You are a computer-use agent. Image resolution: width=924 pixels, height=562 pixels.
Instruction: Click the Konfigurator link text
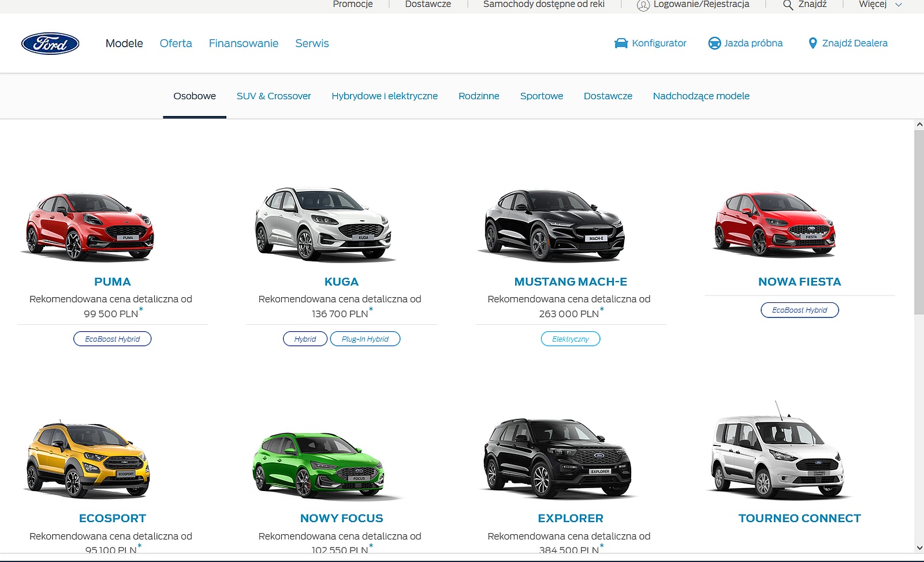[659, 43]
